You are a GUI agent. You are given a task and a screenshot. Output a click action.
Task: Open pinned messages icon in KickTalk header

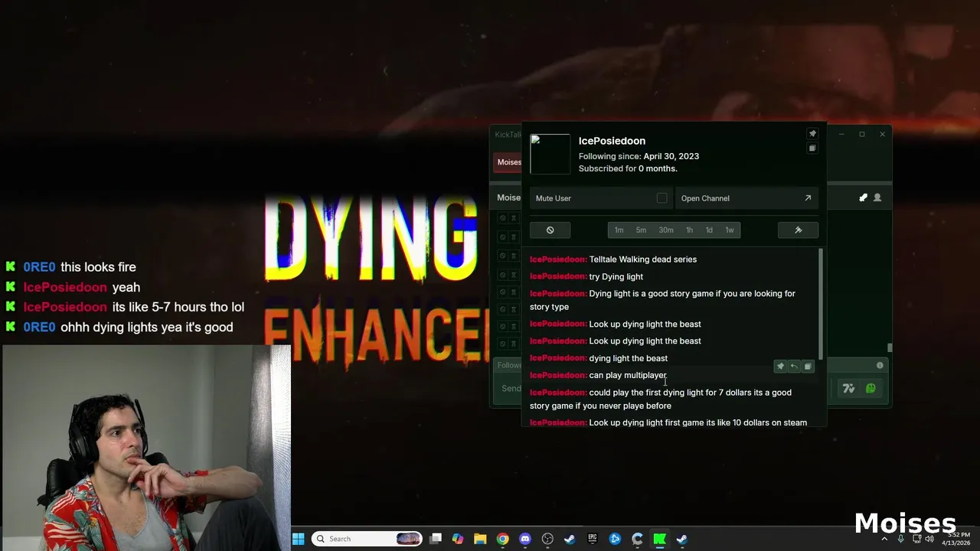(864, 197)
